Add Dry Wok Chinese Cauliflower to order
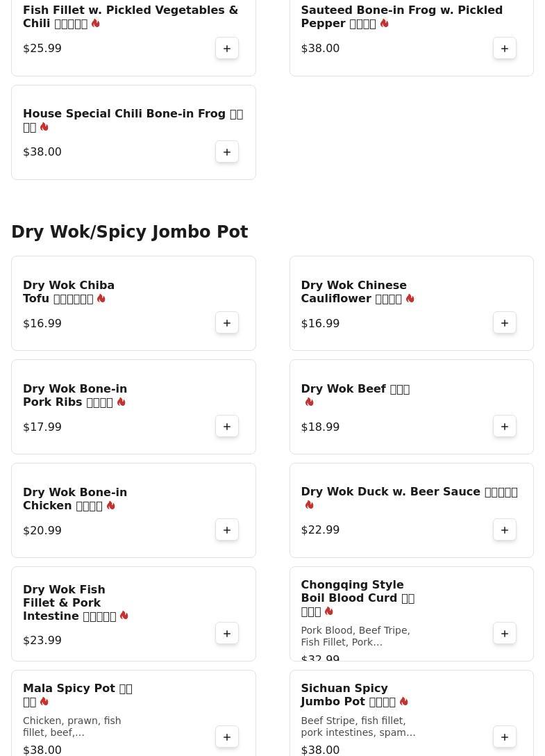The height and width of the screenshot is (756, 545). tap(505, 323)
